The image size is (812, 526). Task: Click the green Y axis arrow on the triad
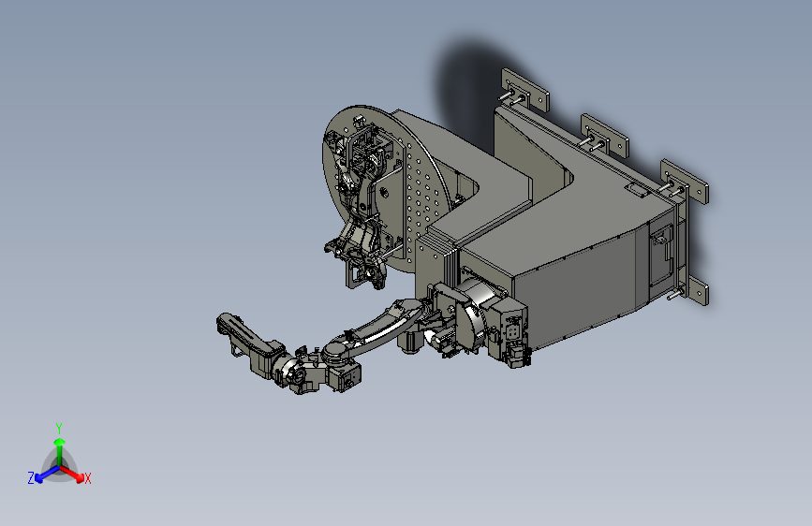[x=60, y=451]
